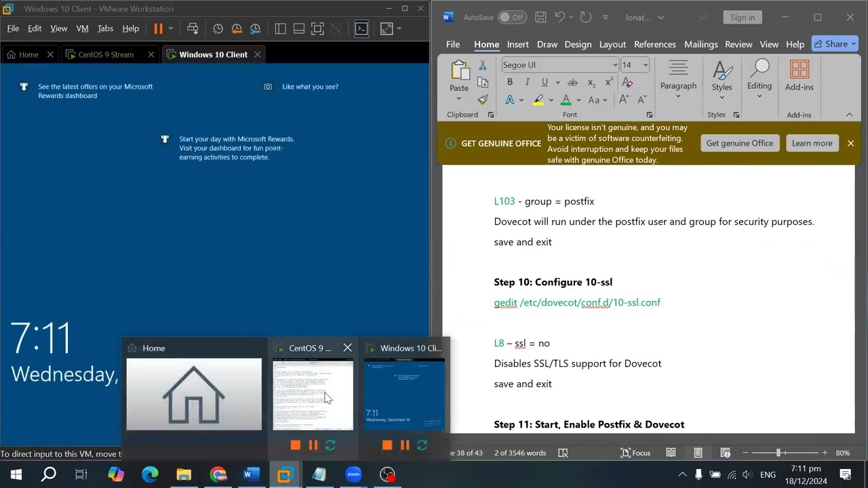Apply Text Effects from the blue A icon
This screenshot has width=868, height=488.
510,100
